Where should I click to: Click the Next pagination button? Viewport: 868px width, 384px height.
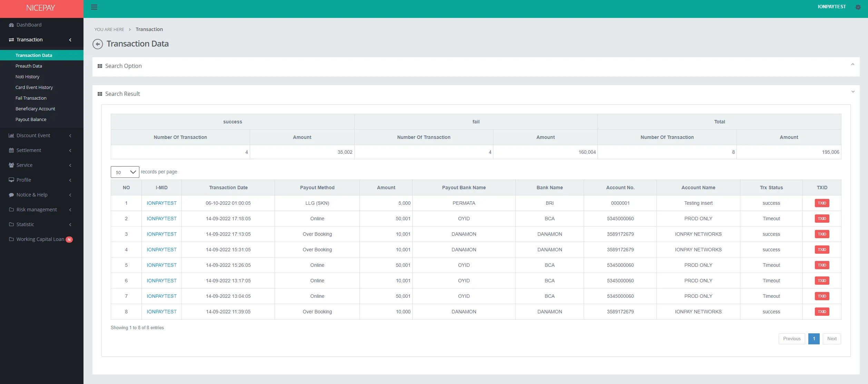[832, 338]
